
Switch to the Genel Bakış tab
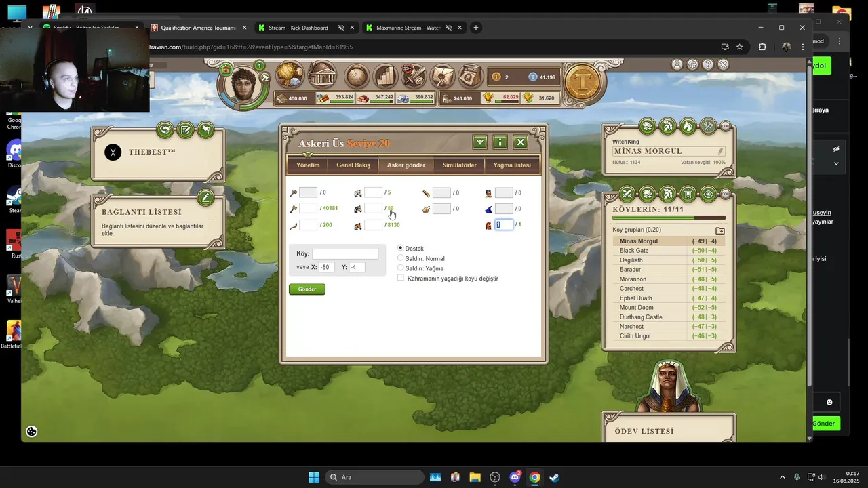(353, 165)
